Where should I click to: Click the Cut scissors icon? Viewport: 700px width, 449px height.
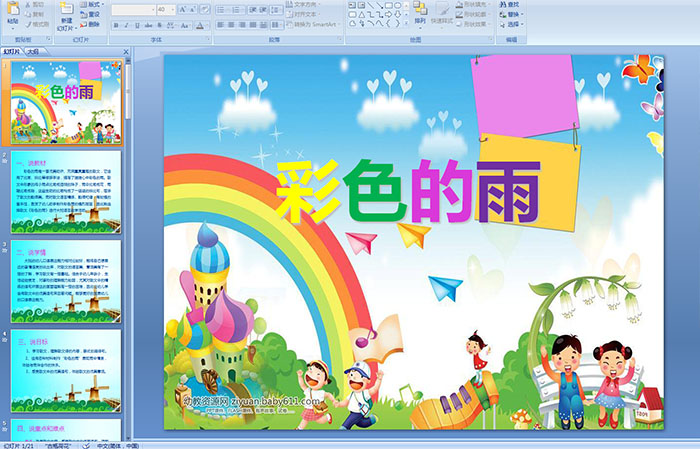(28, 4)
